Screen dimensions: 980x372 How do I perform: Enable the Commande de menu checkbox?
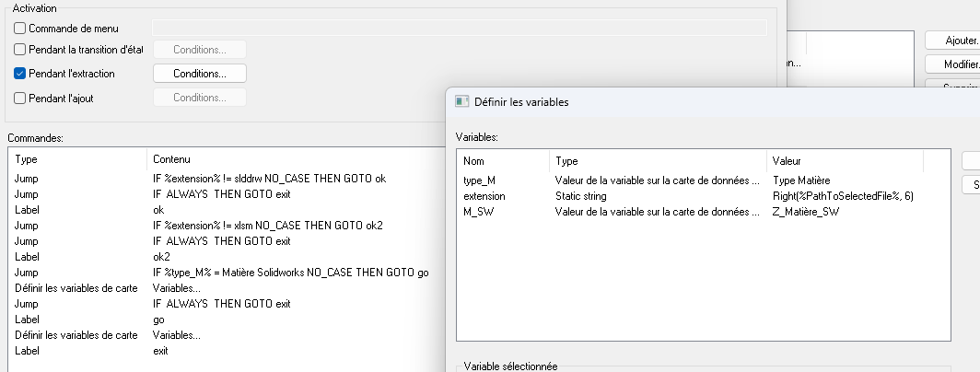pyautogui.click(x=20, y=29)
